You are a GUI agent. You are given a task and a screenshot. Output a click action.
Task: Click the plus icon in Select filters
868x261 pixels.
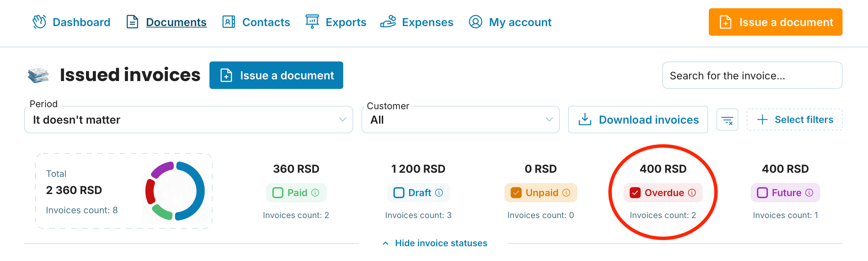762,120
